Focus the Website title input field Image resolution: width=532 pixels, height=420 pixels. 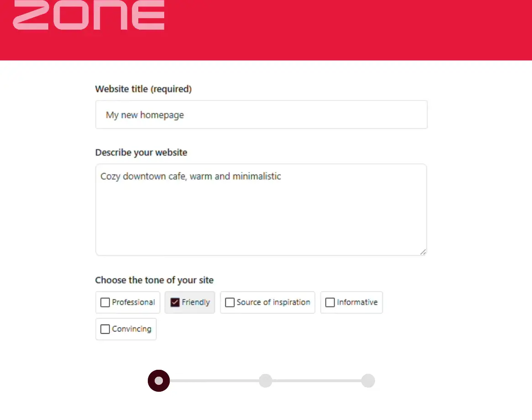pyautogui.click(x=261, y=115)
